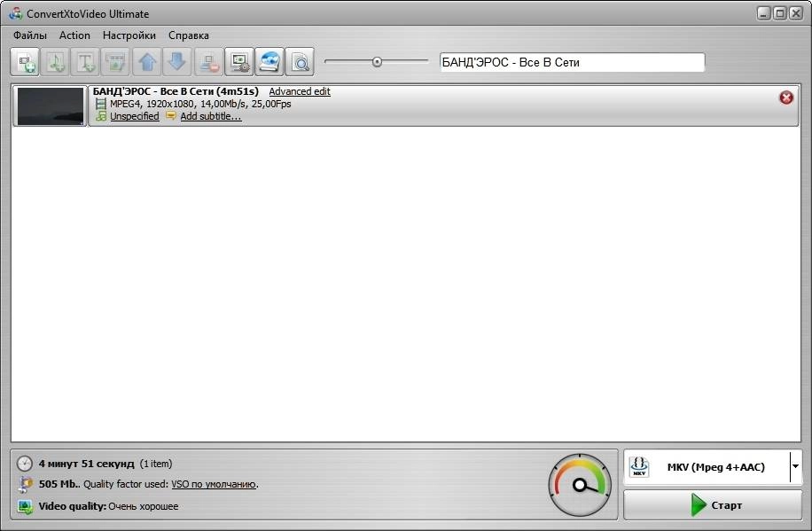The width and height of the screenshot is (812, 531).
Task: Click the text MPEG4, 1920x1080, 14,00Mb/s, 25,00Fps
Action: (x=200, y=104)
